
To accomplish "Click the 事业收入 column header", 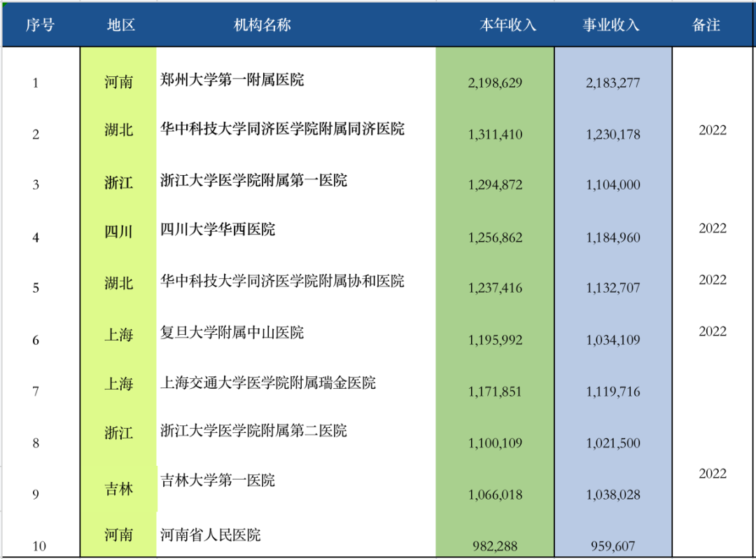I will [611, 25].
